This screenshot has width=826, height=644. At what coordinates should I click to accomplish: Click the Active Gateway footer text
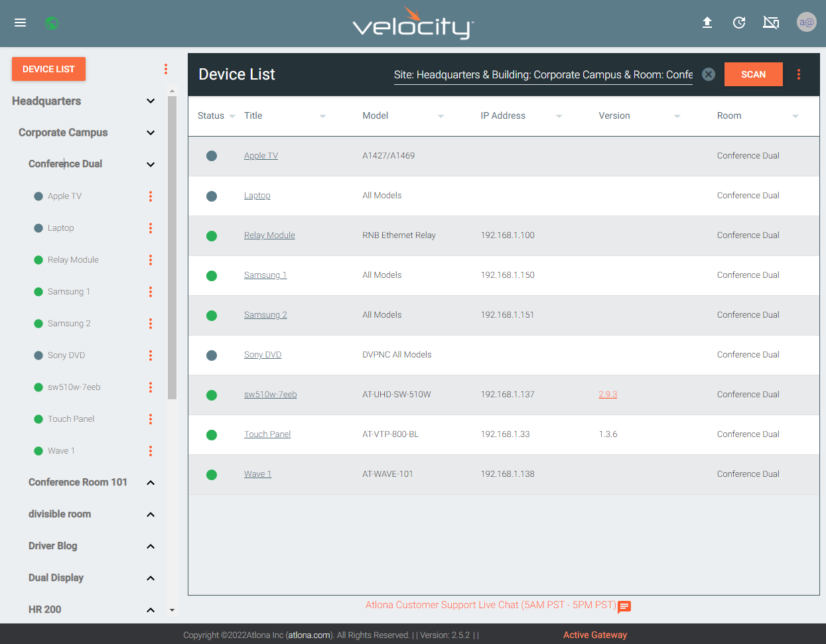(595, 635)
